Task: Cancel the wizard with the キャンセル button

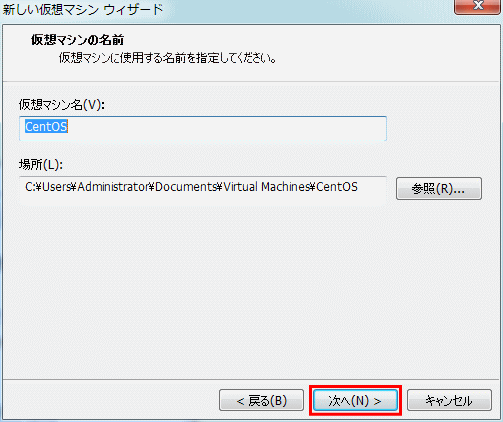Action: click(449, 400)
